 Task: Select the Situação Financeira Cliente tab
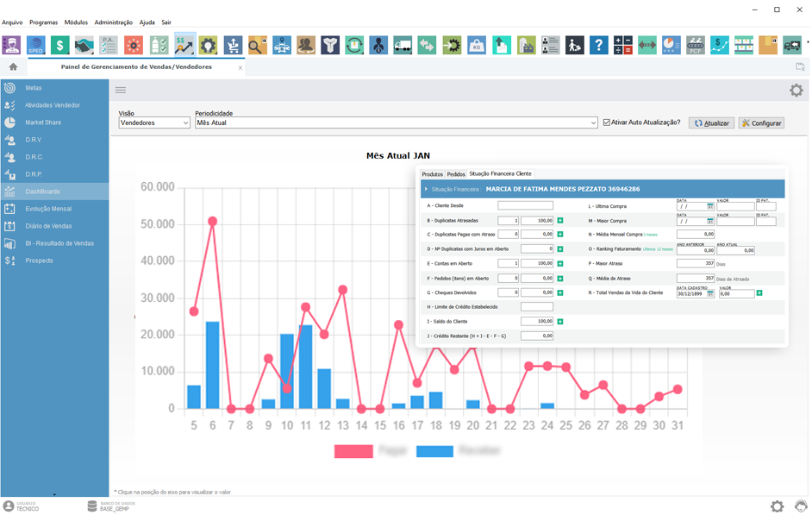coord(500,173)
